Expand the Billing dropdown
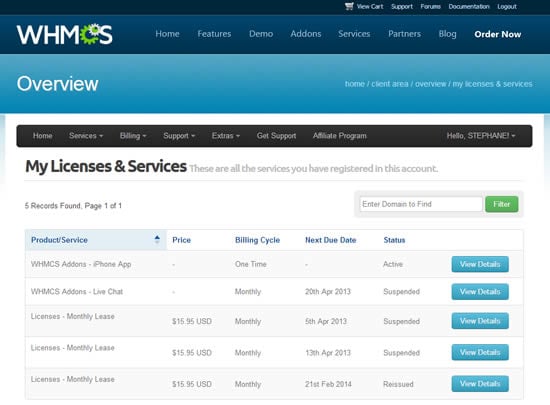Viewport: 550px width, 405px height. click(133, 136)
